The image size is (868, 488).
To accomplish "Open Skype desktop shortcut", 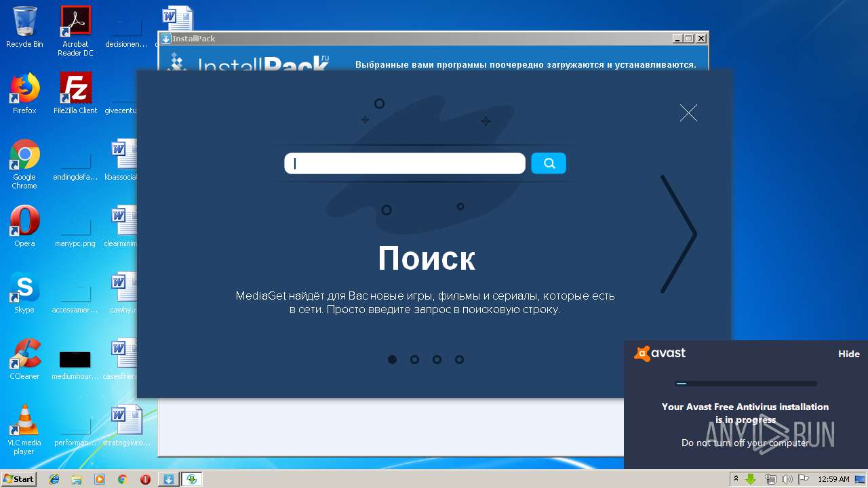I will 24,293.
